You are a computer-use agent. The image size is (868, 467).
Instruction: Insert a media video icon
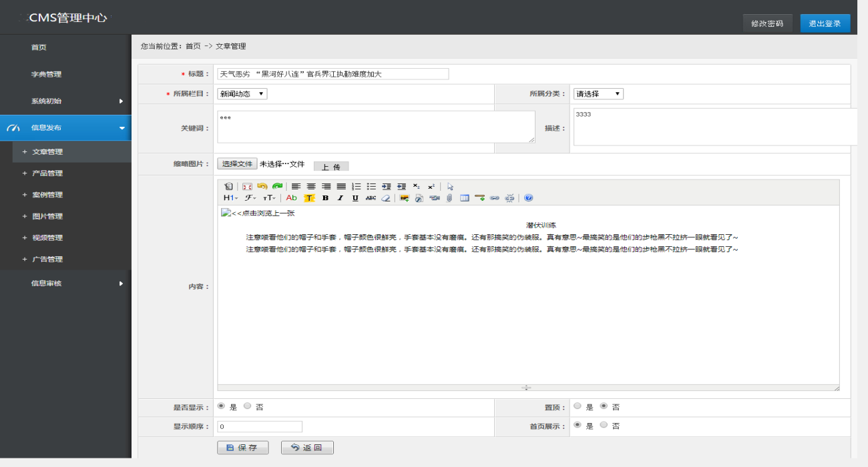tap(435, 198)
